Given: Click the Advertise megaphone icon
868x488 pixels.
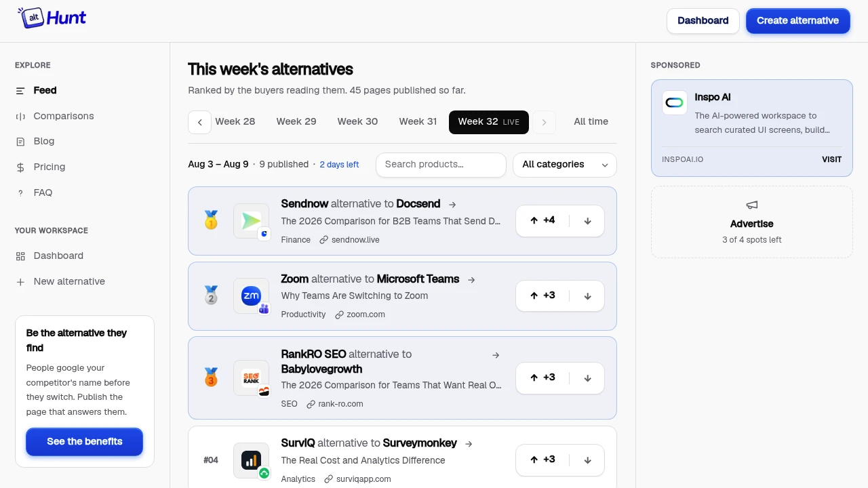Looking at the screenshot, I should pos(752,205).
